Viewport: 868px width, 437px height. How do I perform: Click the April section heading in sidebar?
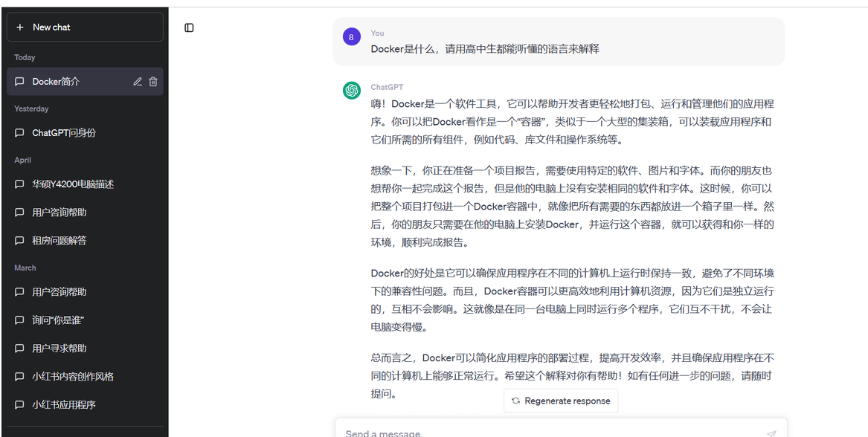pyautogui.click(x=23, y=161)
